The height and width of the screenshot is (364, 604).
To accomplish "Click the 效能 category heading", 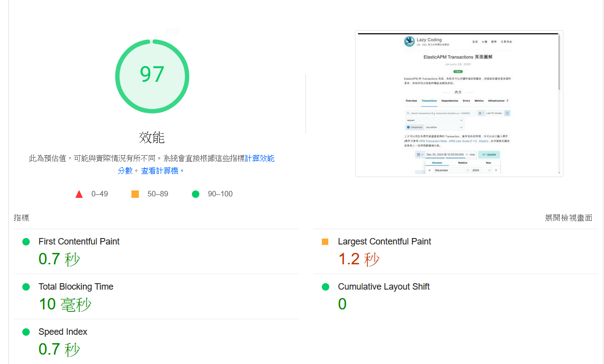I will [152, 137].
